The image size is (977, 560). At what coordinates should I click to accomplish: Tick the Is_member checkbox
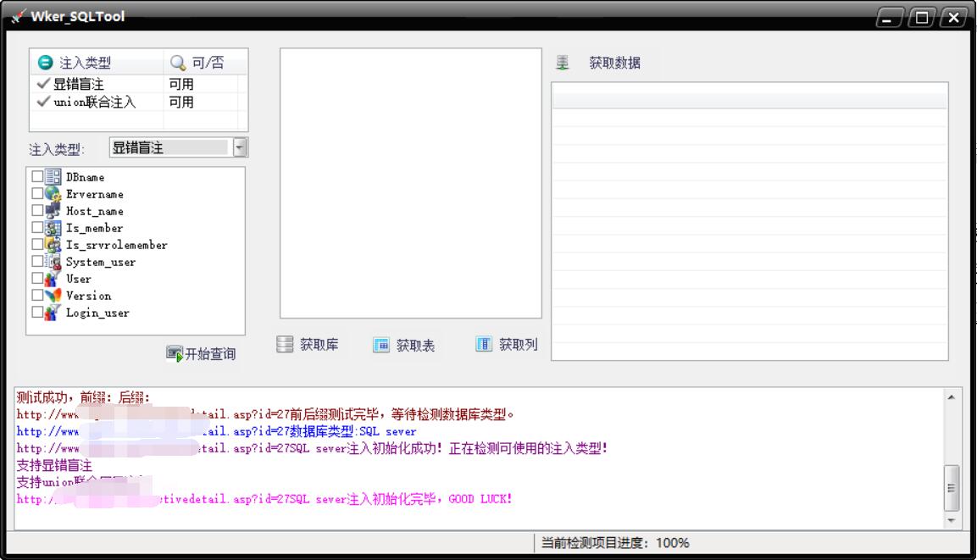click(x=37, y=227)
